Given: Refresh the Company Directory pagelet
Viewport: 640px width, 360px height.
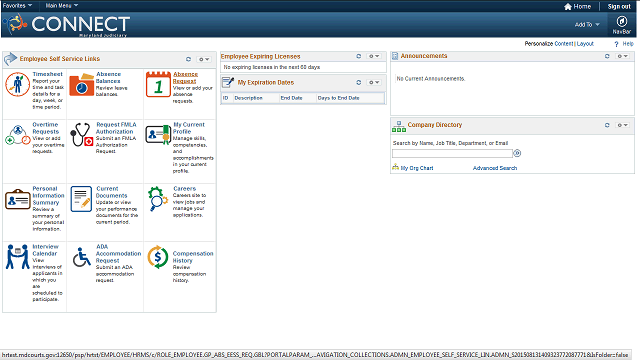Looking at the screenshot, I should coord(607,125).
